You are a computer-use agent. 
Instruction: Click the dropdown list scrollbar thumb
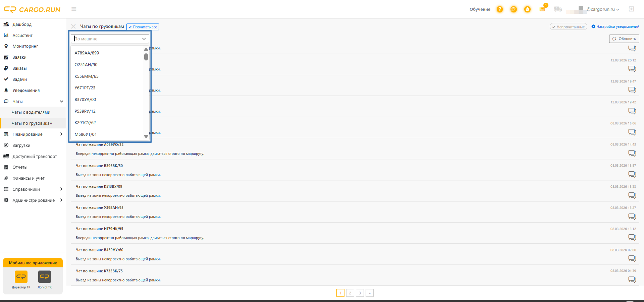tap(146, 57)
